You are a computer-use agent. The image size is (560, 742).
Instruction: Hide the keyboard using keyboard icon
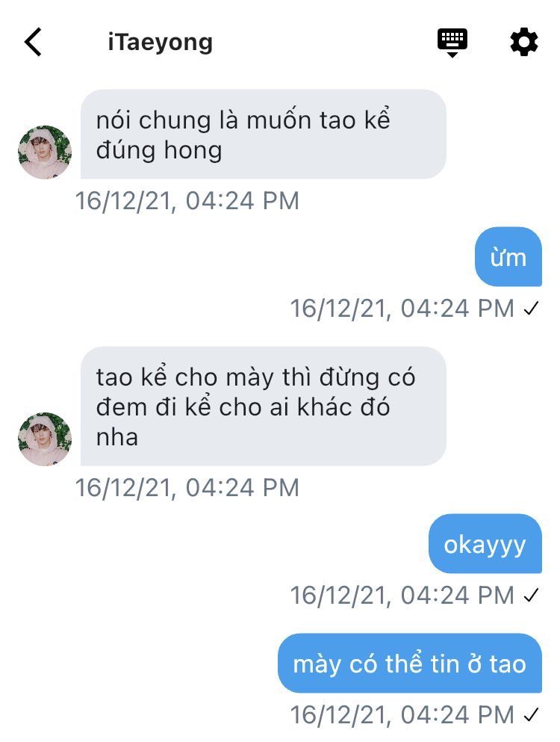coord(452,43)
